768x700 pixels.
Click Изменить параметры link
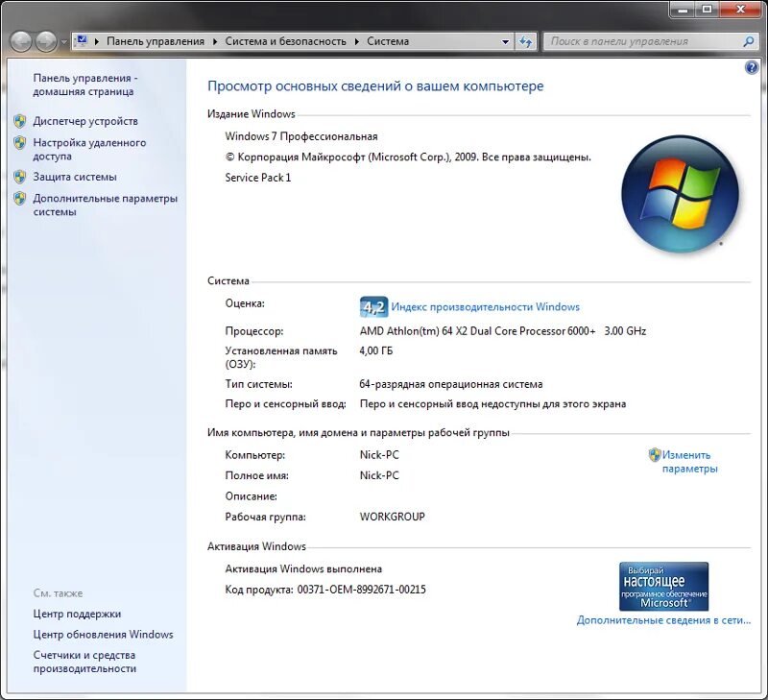coord(689,462)
